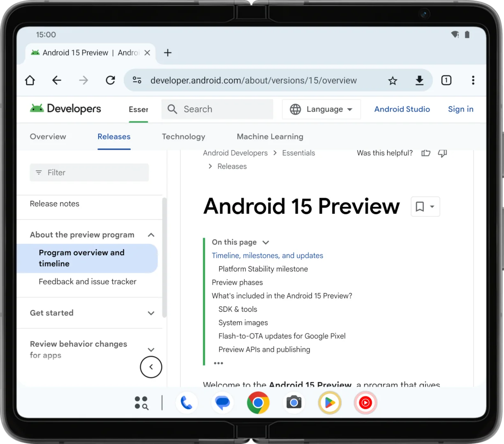Image resolution: width=504 pixels, height=444 pixels.
Task: Click the Filter input field
Action: [89, 172]
